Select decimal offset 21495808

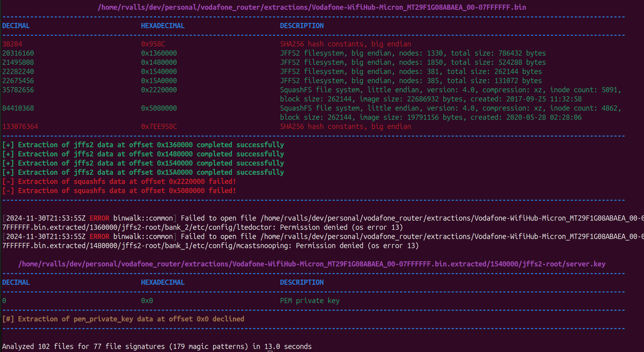pos(18,62)
